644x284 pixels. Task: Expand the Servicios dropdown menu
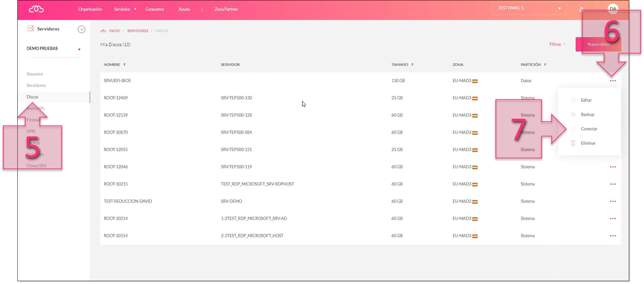[x=125, y=9]
